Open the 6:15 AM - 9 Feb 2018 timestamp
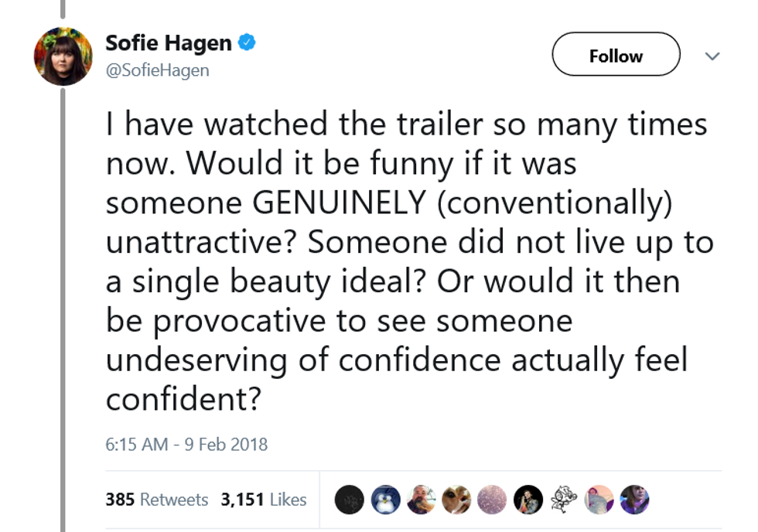The height and width of the screenshot is (532, 758). pos(186,445)
